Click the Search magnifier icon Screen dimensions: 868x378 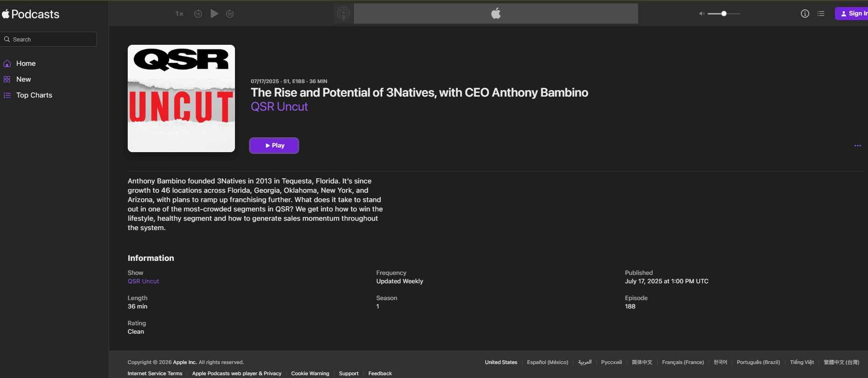[x=7, y=39]
